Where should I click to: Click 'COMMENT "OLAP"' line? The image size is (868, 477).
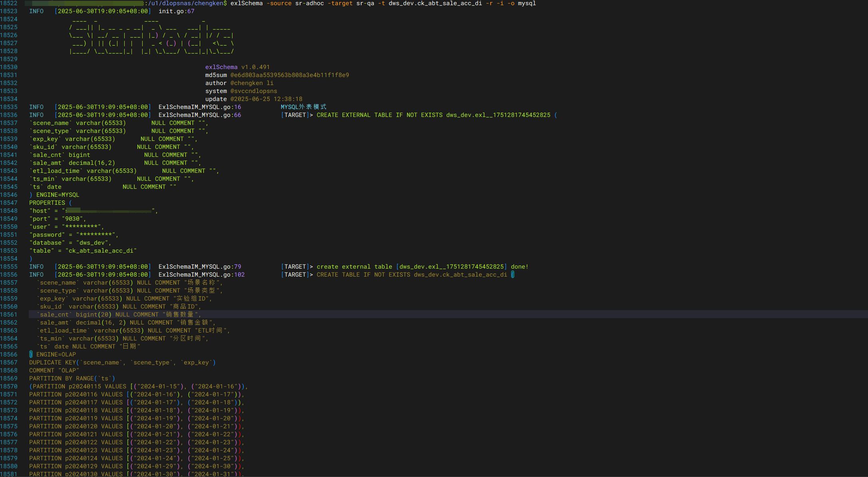(54, 370)
